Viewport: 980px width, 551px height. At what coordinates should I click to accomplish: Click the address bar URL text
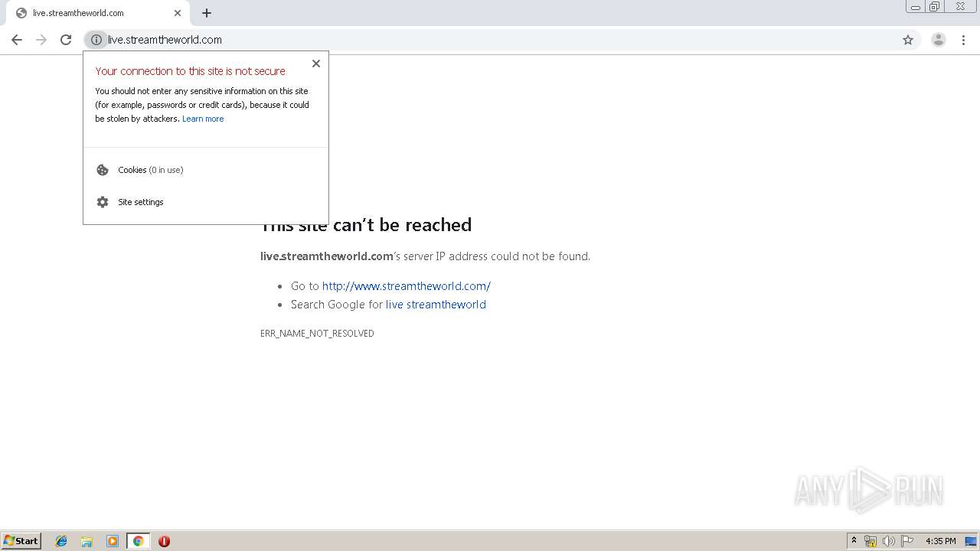click(x=165, y=40)
